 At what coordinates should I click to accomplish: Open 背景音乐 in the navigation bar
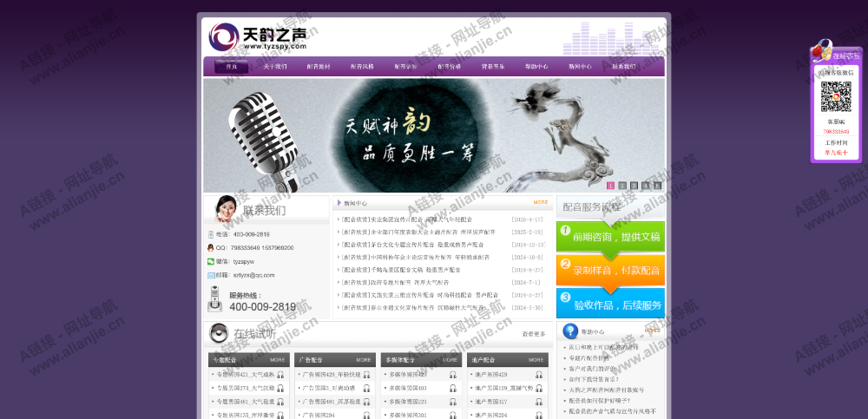[x=493, y=66]
